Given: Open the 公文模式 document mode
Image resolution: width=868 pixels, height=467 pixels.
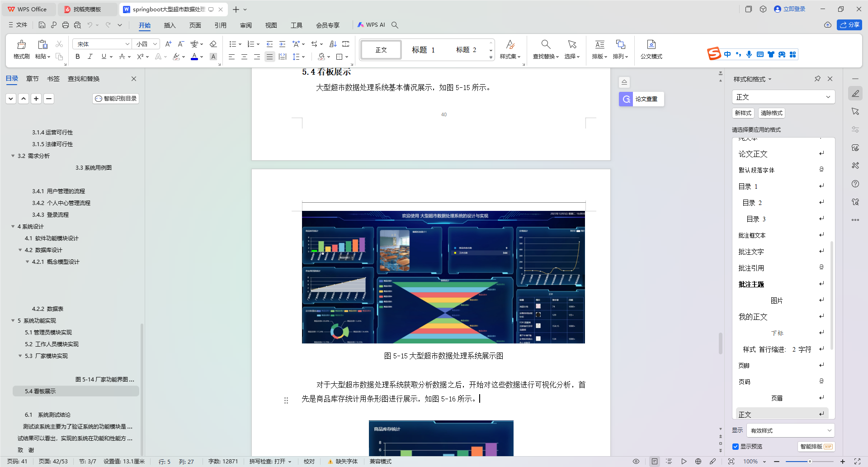Looking at the screenshot, I should coord(651,50).
